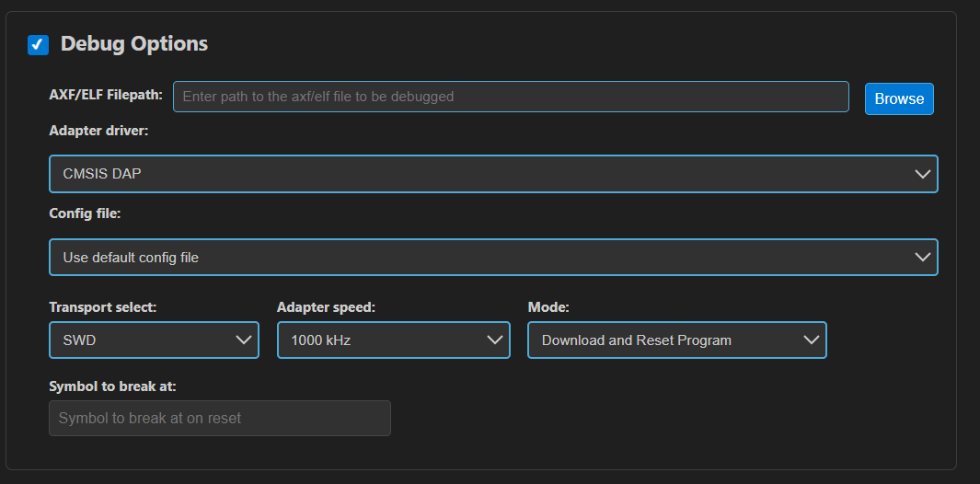The height and width of the screenshot is (484, 980).
Task: Click the chevron arrow on Transport select dropdown
Action: 244,340
